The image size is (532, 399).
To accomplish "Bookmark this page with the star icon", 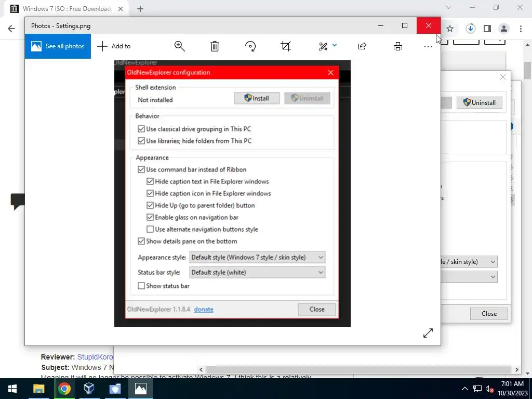I will 450,29.
